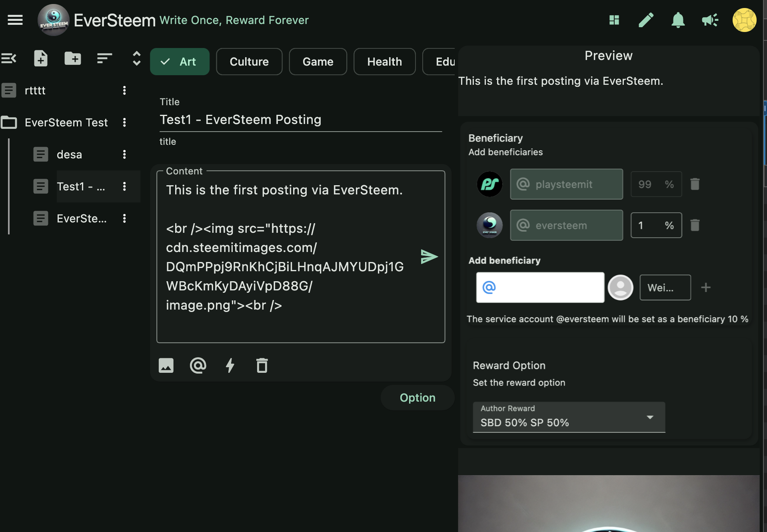The image size is (767, 532).
Task: Click the eversteem beneficiary avatar
Action: tap(489, 225)
